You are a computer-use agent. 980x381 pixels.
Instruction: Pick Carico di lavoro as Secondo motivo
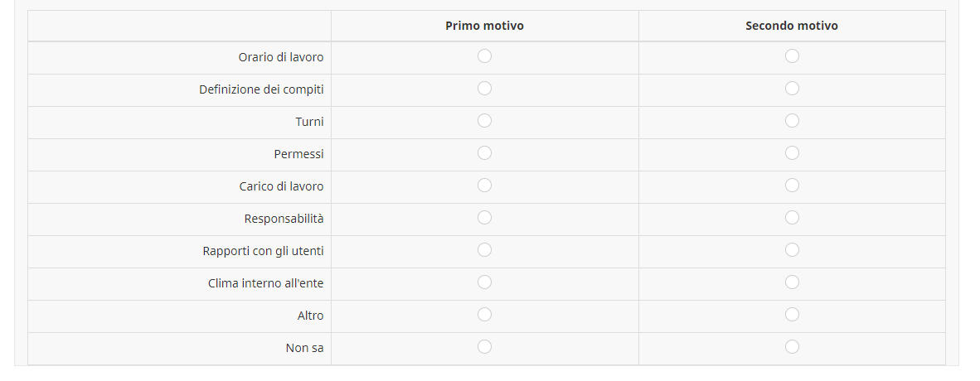(792, 186)
